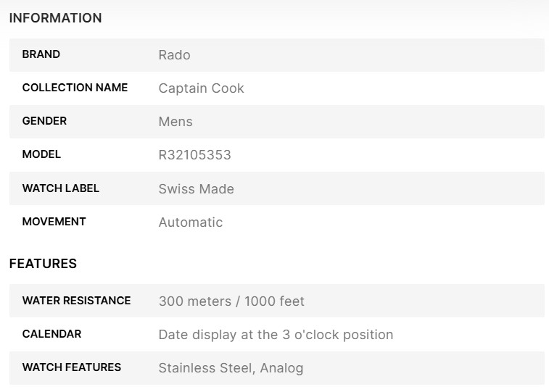The image size is (549, 392).
Task: Select the Automatic movement value
Action: pos(191,222)
